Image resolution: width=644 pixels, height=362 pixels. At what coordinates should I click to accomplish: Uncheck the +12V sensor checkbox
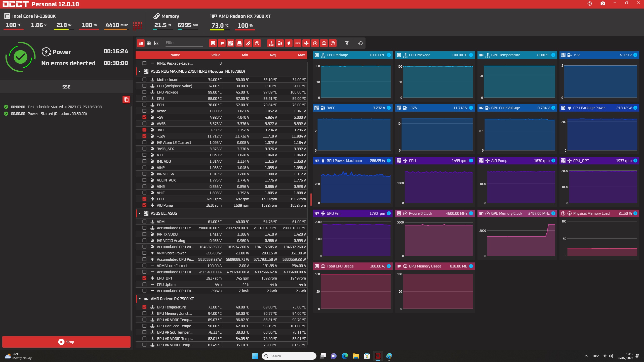[x=144, y=136]
